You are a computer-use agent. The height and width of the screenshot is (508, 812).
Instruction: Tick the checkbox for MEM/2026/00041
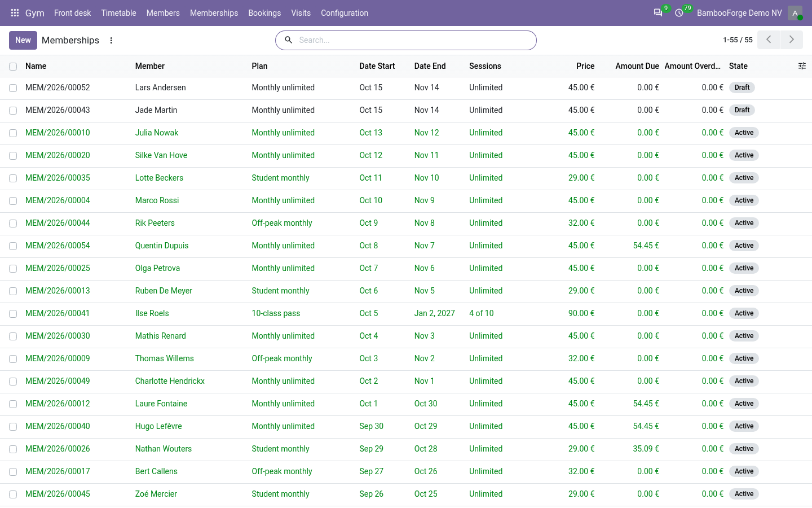click(13, 314)
